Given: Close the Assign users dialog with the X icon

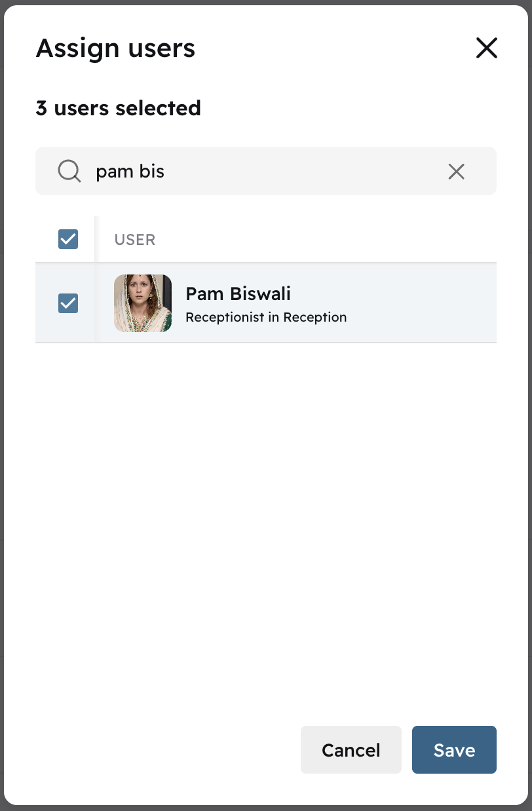Looking at the screenshot, I should (486, 48).
